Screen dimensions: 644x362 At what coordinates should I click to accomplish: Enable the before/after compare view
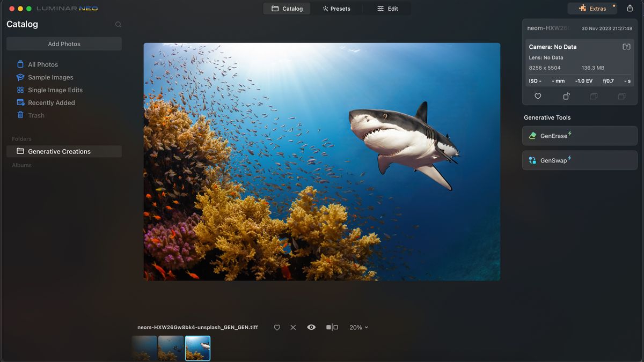pos(332,327)
